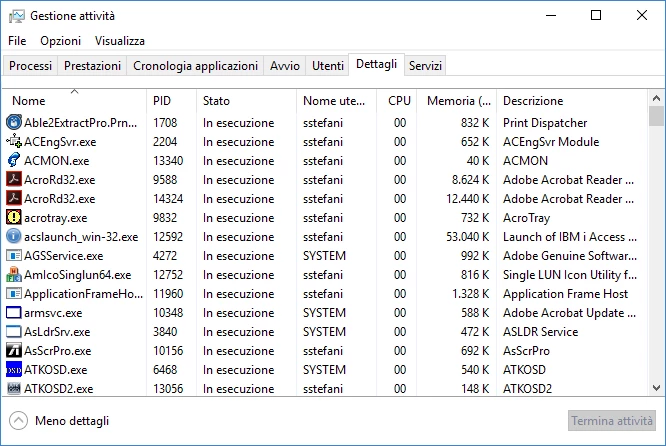The width and height of the screenshot is (666, 446).
Task: Click PID value 3840
Action: click(165, 332)
